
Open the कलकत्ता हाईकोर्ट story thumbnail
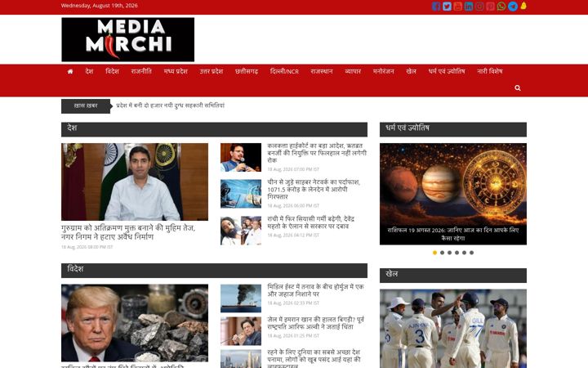[241, 157]
